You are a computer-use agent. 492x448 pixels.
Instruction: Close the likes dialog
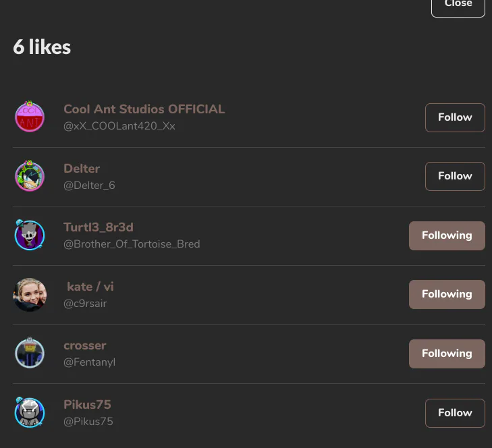458,5
